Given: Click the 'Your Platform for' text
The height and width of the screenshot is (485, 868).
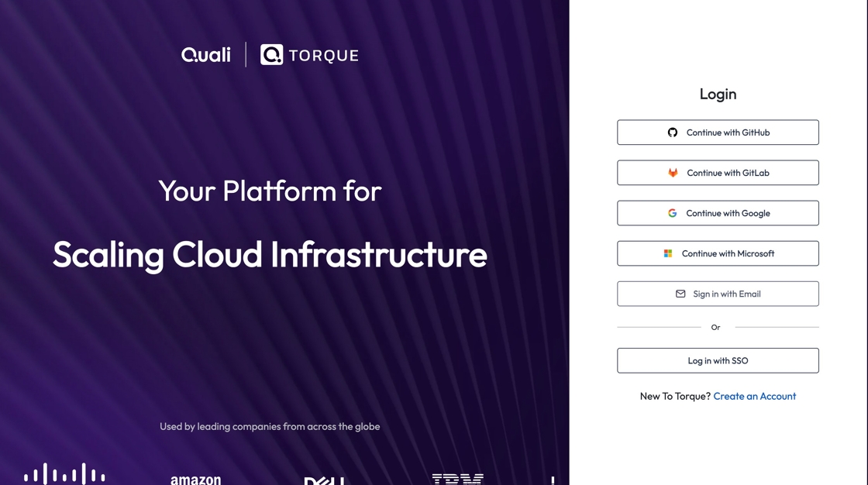Looking at the screenshot, I should click(270, 191).
